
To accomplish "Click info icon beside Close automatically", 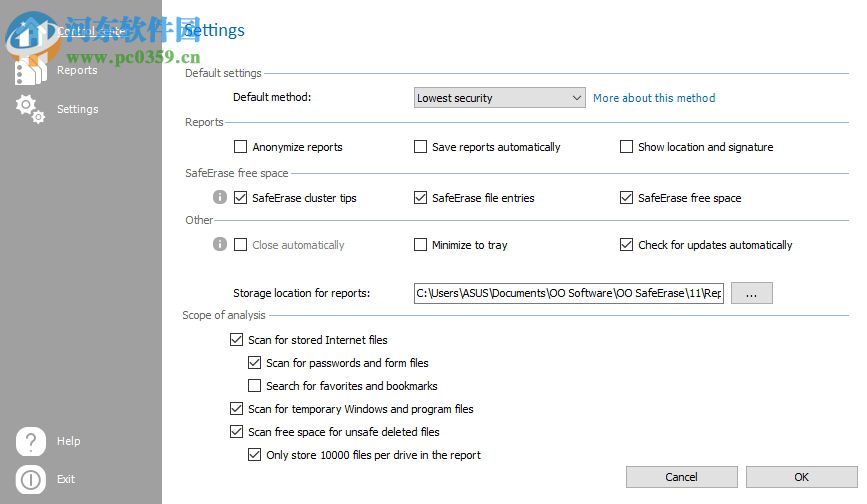I will tap(220, 245).
